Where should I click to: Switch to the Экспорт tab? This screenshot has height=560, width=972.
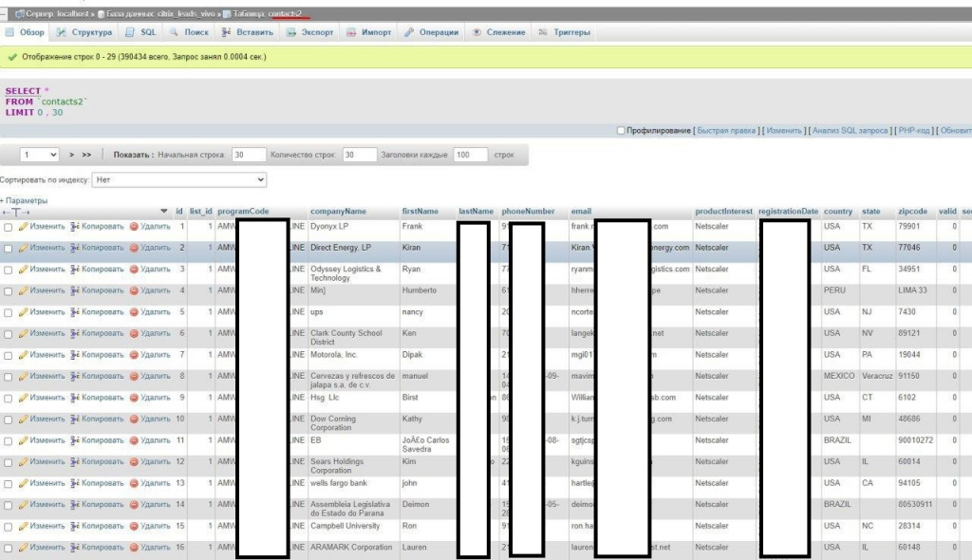click(x=309, y=32)
